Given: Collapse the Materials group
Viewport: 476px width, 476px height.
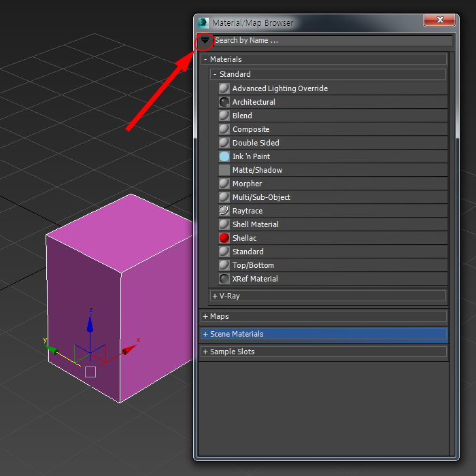Looking at the screenshot, I should pos(324,59).
